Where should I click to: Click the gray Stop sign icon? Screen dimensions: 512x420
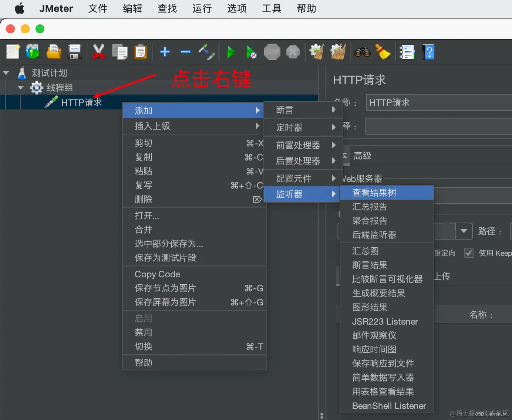[x=272, y=52]
